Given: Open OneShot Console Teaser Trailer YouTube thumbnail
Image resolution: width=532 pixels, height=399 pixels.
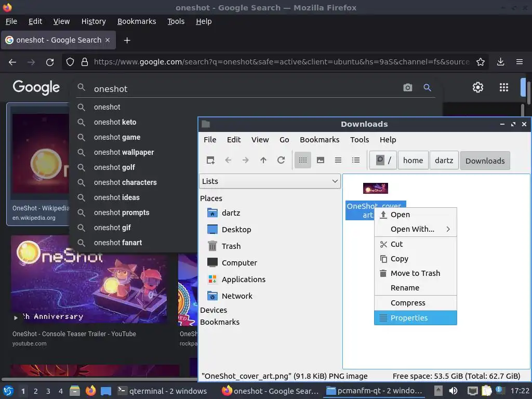Looking at the screenshot, I should pos(89,279).
